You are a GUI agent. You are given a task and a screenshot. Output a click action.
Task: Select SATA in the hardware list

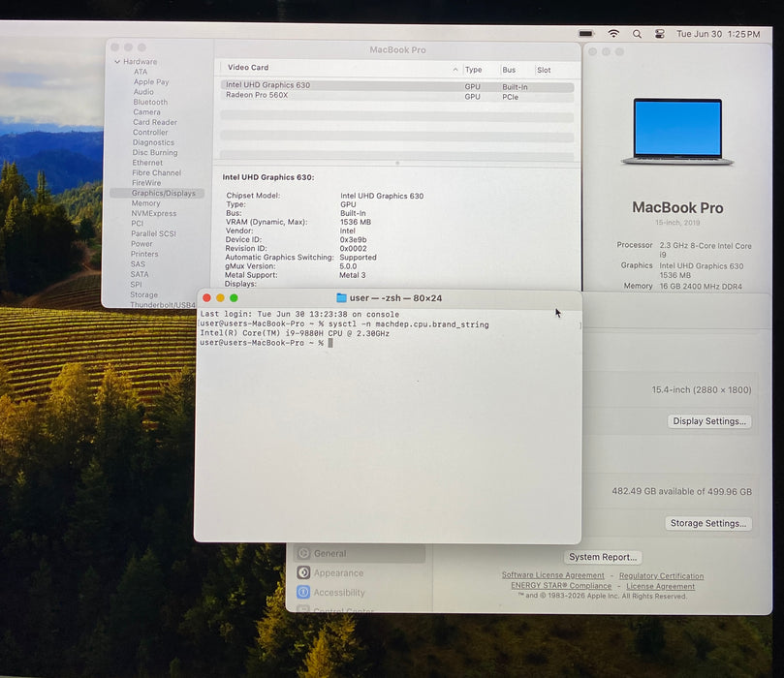tap(140, 274)
